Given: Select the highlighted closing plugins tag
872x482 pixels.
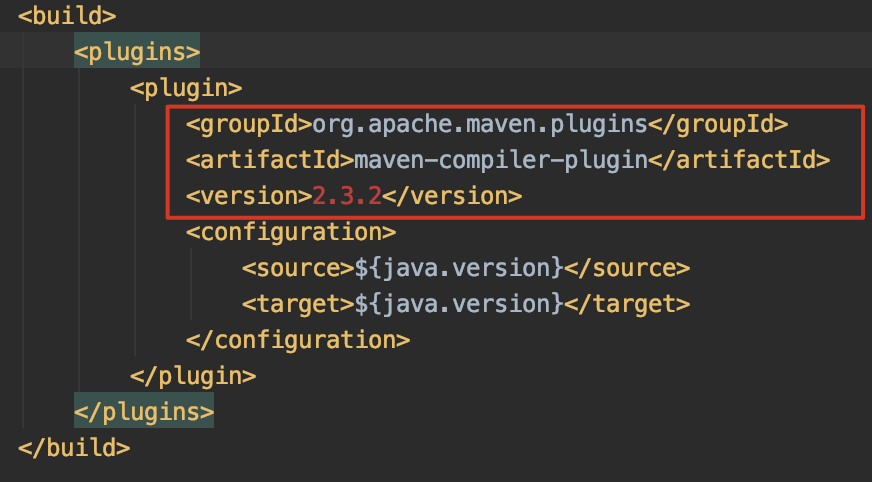Looking at the screenshot, I should [x=144, y=412].
